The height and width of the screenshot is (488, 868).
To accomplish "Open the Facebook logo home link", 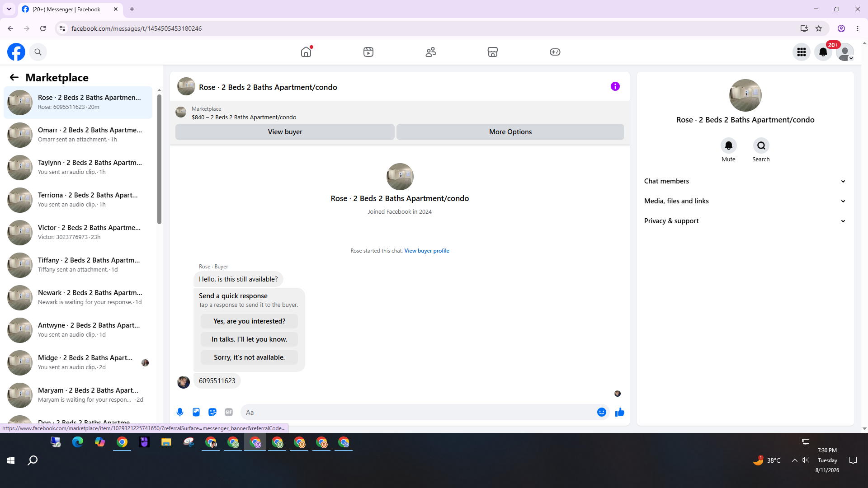I will tap(16, 52).
